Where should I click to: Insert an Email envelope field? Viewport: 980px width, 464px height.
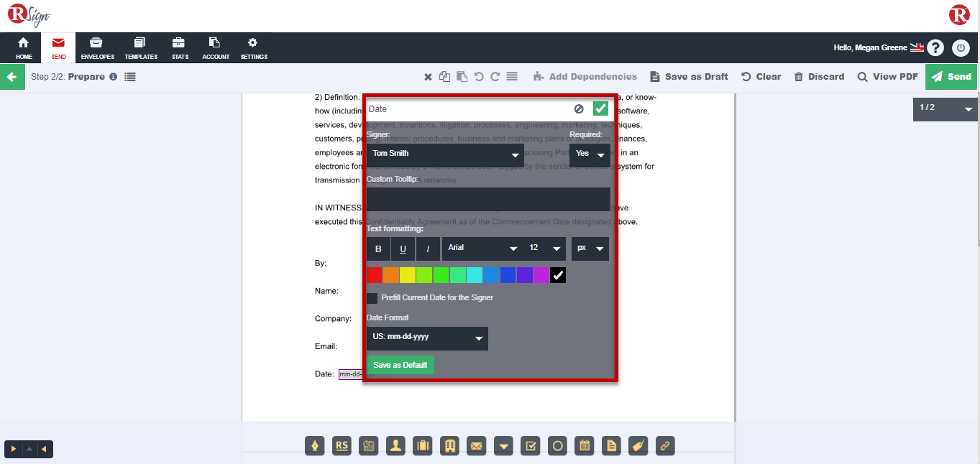476,446
